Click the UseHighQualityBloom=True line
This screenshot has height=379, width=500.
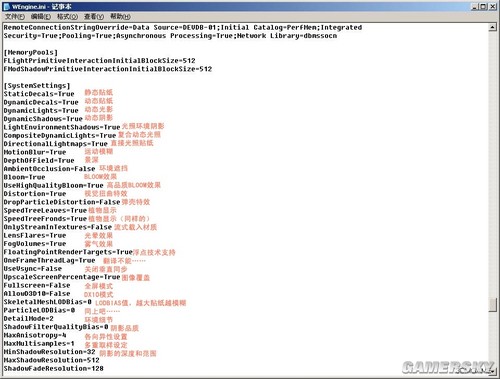(54, 186)
